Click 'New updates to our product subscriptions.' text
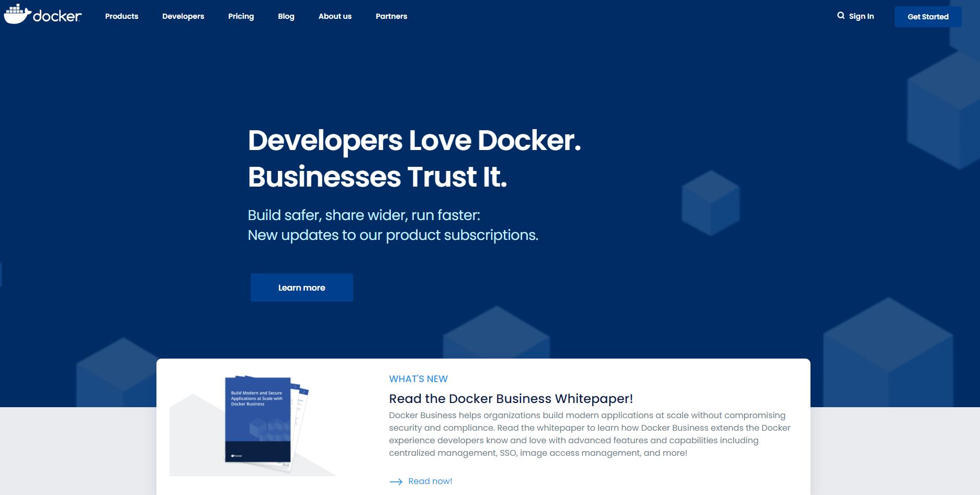Screen dimensions: 980x495 (393, 235)
